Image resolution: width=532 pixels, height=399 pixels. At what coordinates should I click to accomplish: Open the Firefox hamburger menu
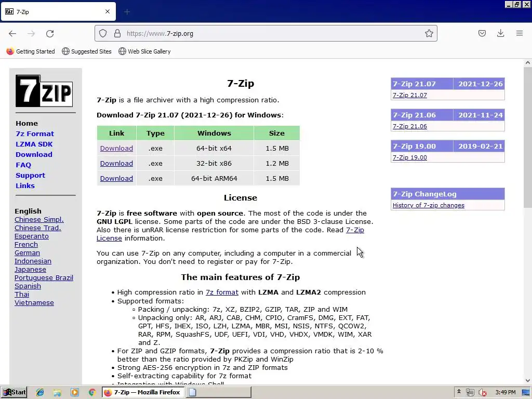pos(520,33)
